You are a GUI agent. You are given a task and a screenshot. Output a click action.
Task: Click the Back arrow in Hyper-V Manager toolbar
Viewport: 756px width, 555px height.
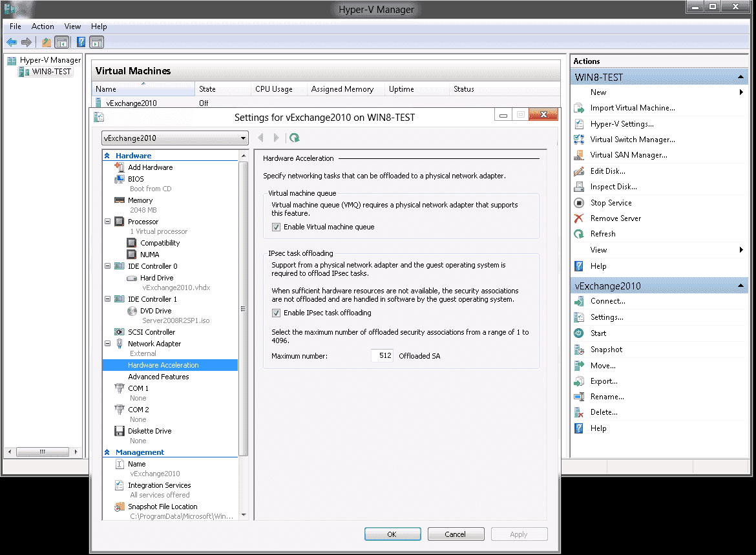12,43
